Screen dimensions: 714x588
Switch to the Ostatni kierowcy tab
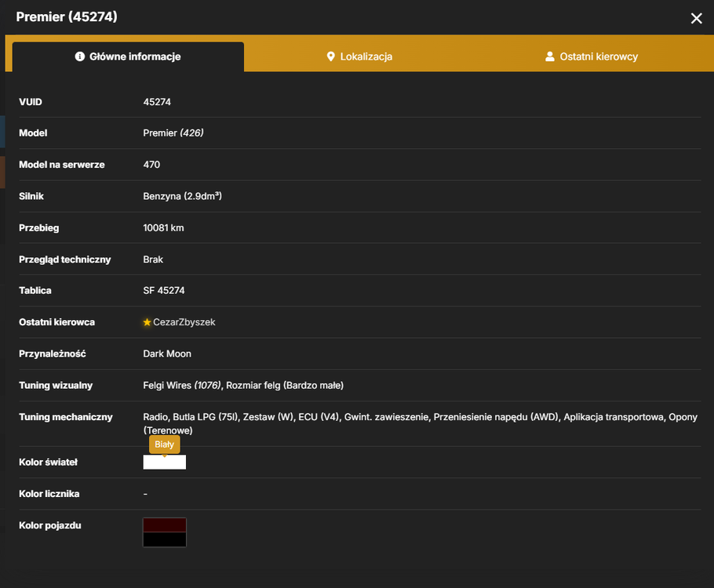[592, 57]
